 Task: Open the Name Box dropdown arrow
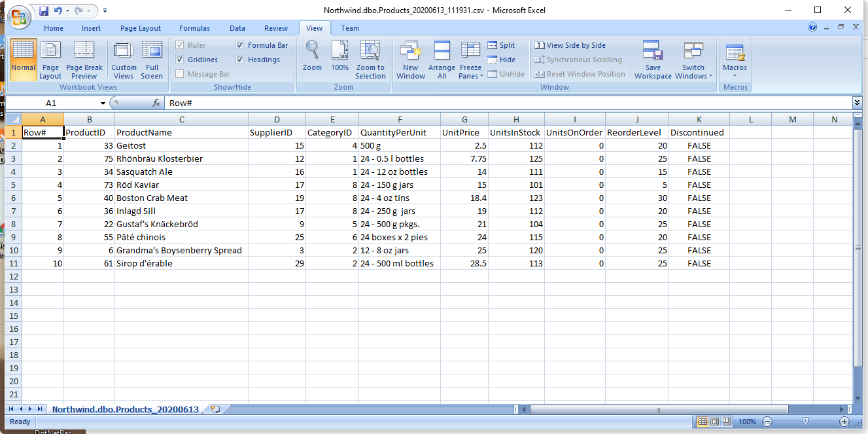click(x=103, y=103)
